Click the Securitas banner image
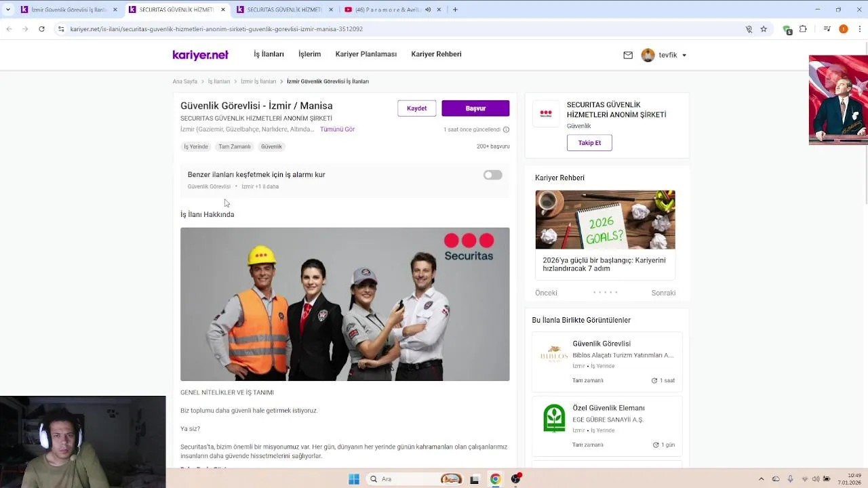Viewport: 868px width, 488px height. (344, 304)
